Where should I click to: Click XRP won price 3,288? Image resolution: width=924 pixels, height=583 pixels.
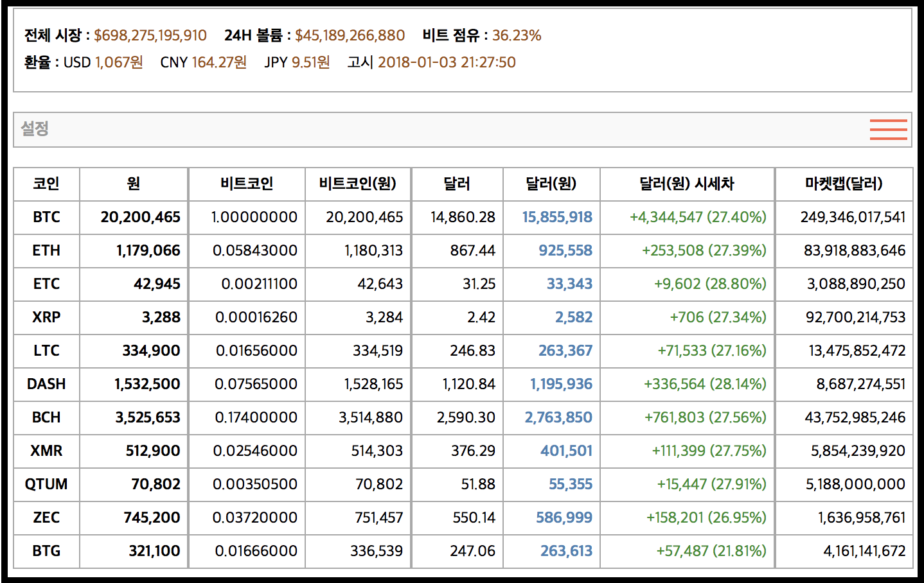tap(161, 318)
